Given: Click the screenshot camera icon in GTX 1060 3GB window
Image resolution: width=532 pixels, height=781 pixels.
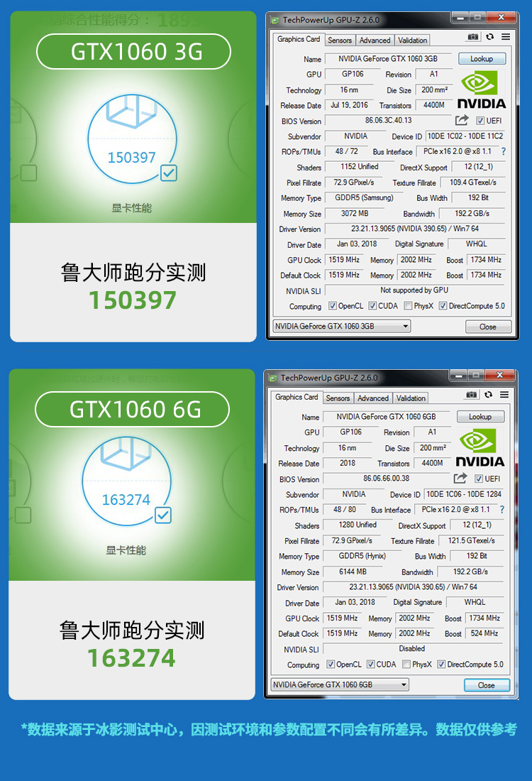Looking at the screenshot, I should (x=473, y=37).
